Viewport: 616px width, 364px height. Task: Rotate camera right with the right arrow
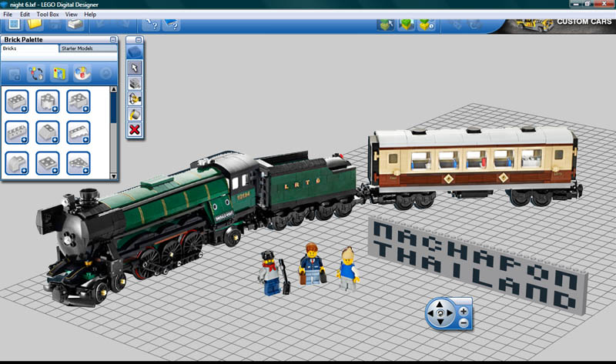[x=450, y=313]
